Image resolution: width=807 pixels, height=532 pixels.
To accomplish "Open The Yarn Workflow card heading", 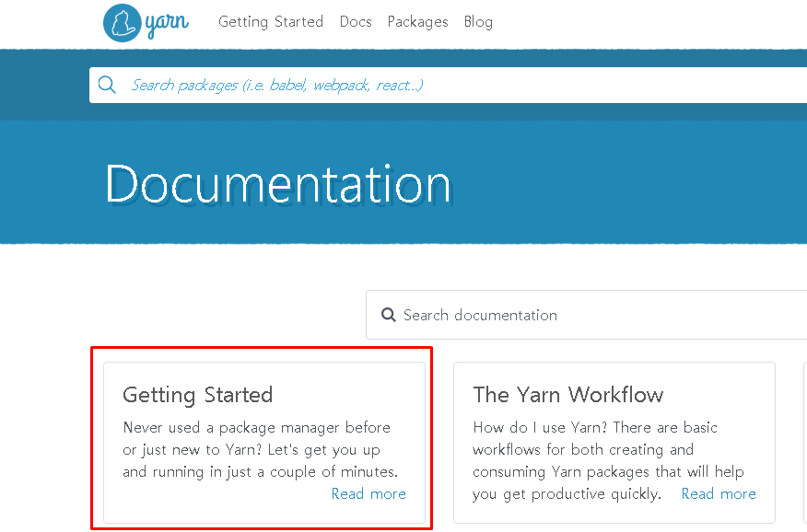I will (x=568, y=395).
